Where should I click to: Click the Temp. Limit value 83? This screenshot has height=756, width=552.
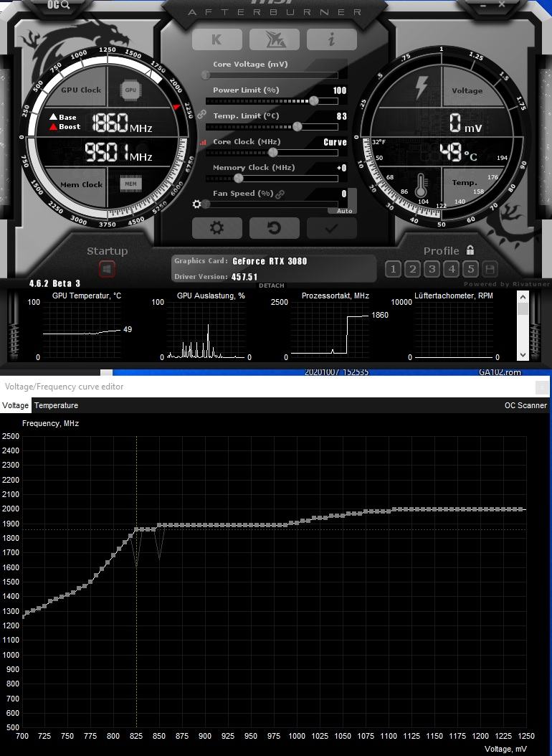(x=341, y=116)
